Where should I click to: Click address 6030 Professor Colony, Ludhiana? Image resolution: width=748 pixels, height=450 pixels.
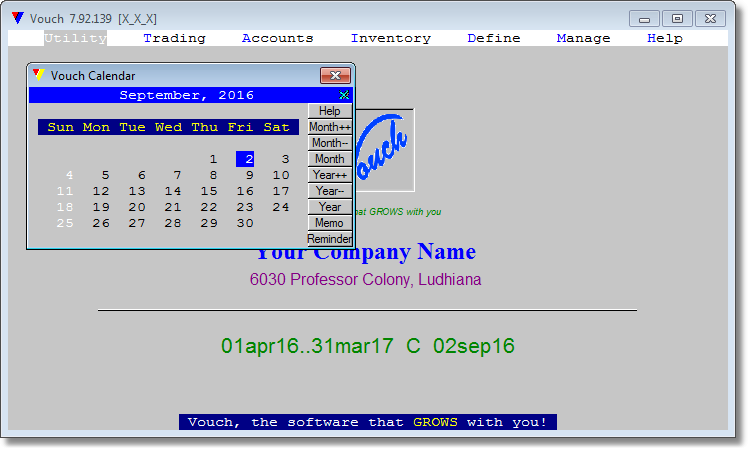tap(365, 279)
